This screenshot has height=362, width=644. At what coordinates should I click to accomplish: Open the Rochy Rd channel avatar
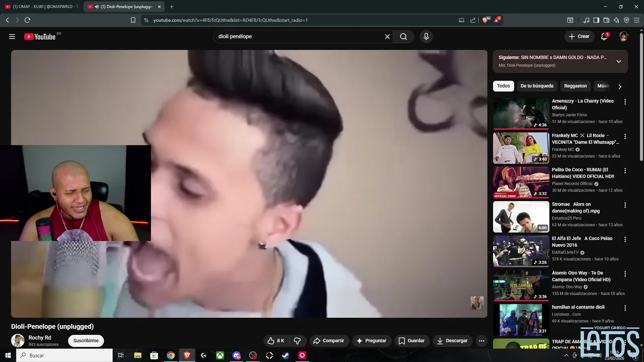(x=18, y=341)
